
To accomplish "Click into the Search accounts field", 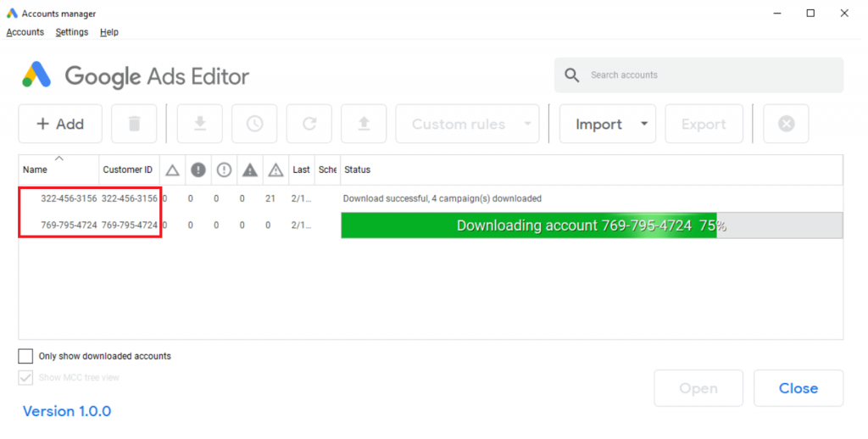I will 709,75.
